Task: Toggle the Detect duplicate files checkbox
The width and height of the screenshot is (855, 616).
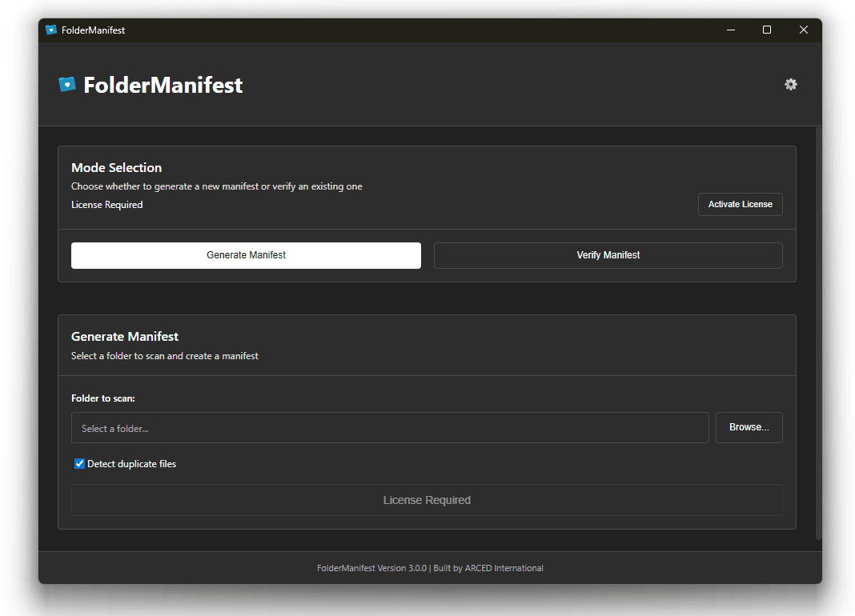Action: click(x=79, y=464)
